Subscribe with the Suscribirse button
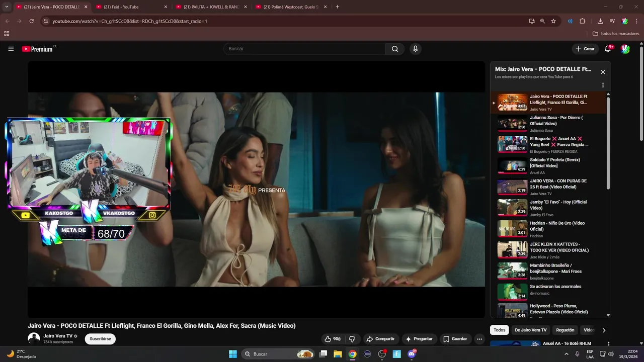This screenshot has width=644, height=362. [x=100, y=339]
